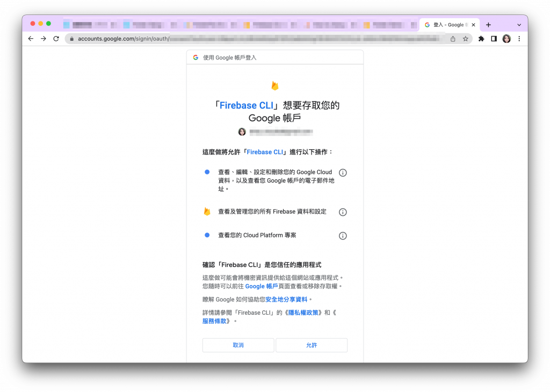This screenshot has width=550, height=392.
Task: Open the 安全地分享資料 link
Action: click(x=286, y=300)
